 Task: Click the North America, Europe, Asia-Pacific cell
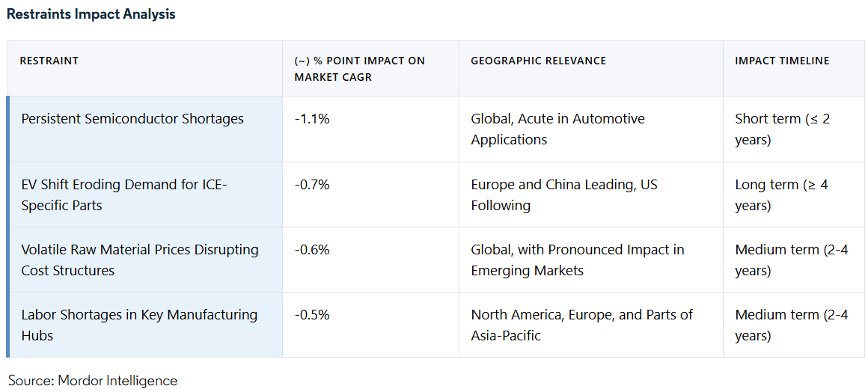coord(581,325)
